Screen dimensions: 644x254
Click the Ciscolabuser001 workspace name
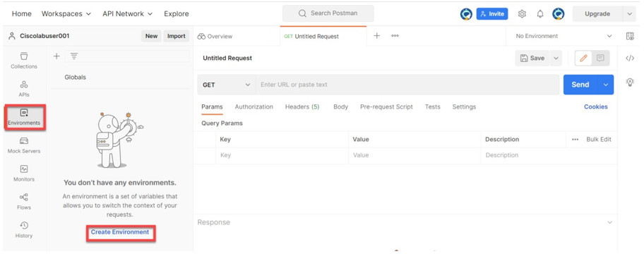[44, 36]
